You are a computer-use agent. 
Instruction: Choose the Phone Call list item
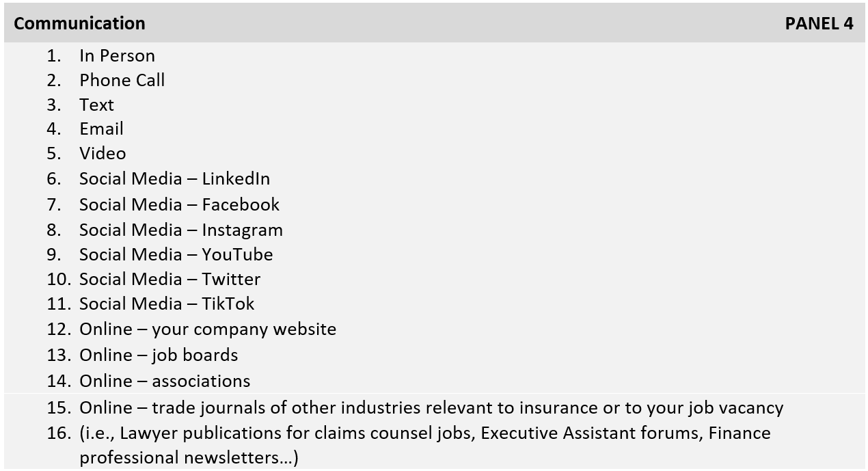(x=122, y=81)
